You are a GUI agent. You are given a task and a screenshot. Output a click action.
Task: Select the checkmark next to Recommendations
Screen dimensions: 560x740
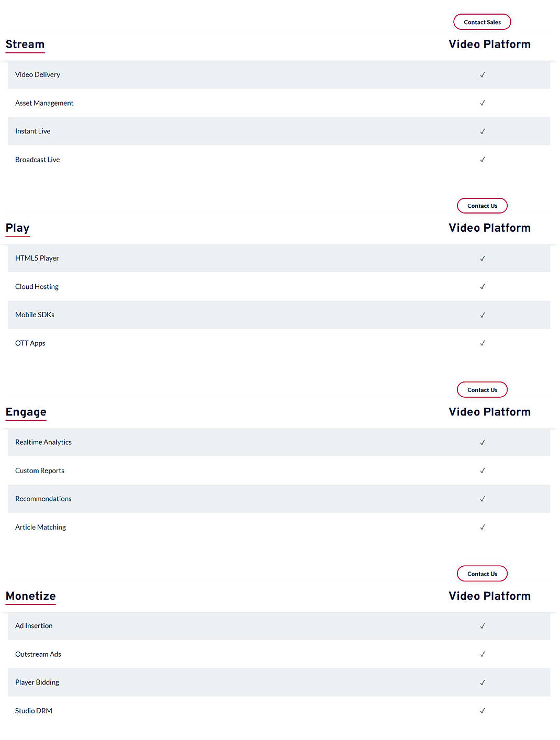click(x=483, y=499)
